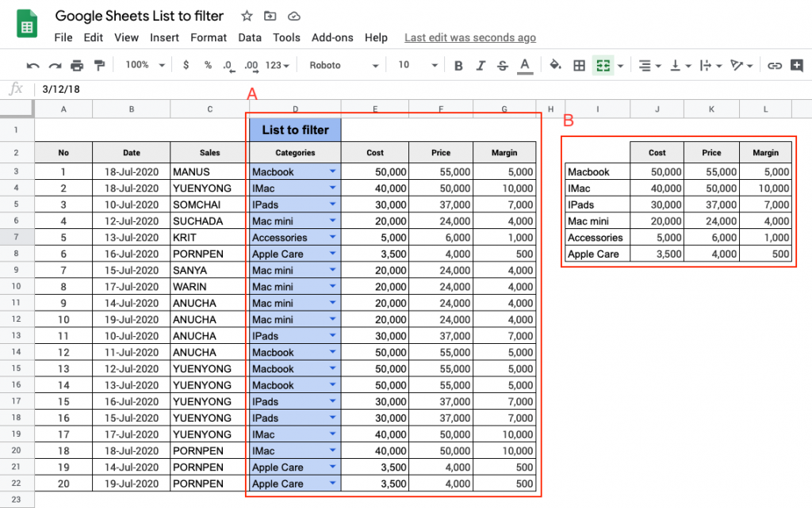Toggle italic formatting

pyautogui.click(x=481, y=65)
